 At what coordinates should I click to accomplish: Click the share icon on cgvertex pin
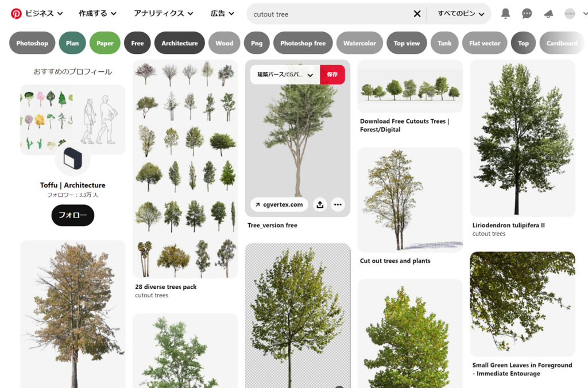pos(320,205)
